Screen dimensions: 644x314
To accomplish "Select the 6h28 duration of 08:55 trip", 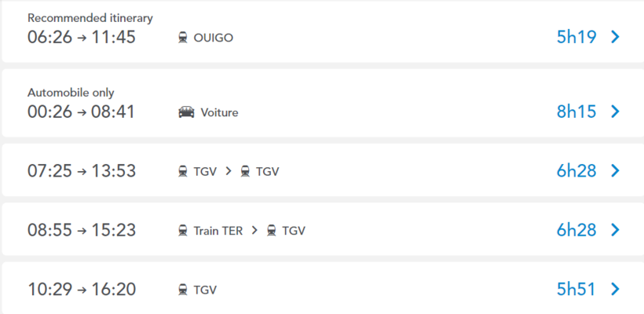I will click(576, 230).
